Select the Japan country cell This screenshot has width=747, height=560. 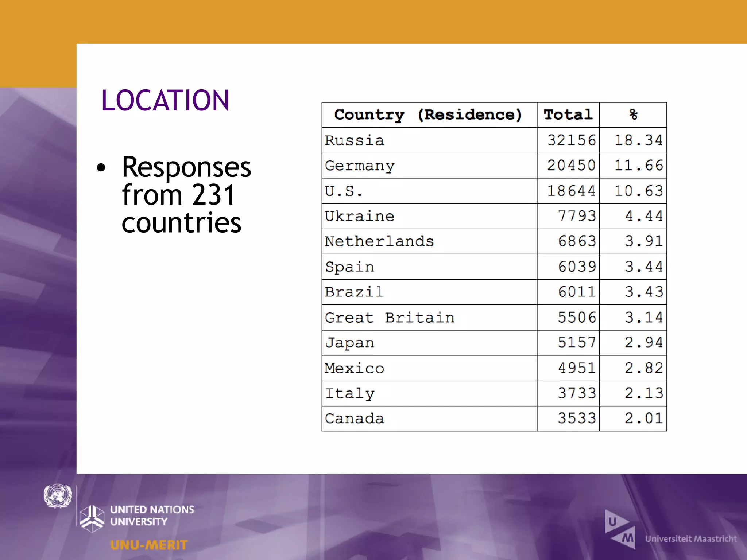pyautogui.click(x=429, y=343)
